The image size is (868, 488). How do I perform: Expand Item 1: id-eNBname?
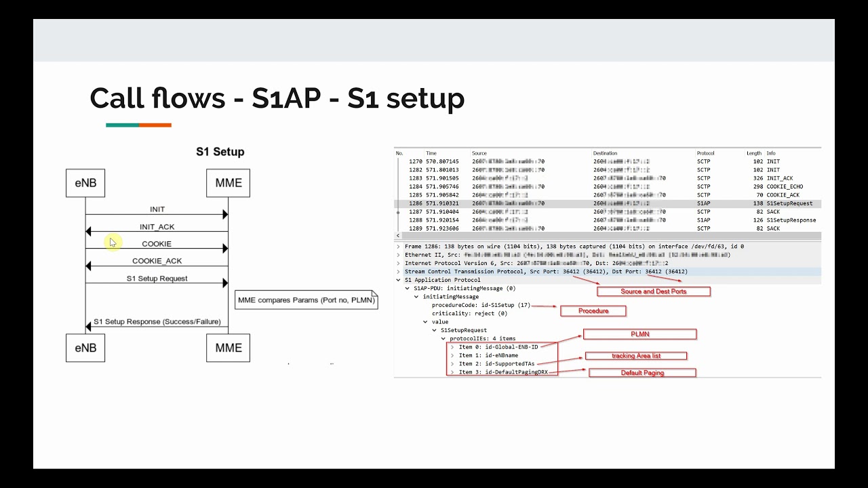pos(452,355)
